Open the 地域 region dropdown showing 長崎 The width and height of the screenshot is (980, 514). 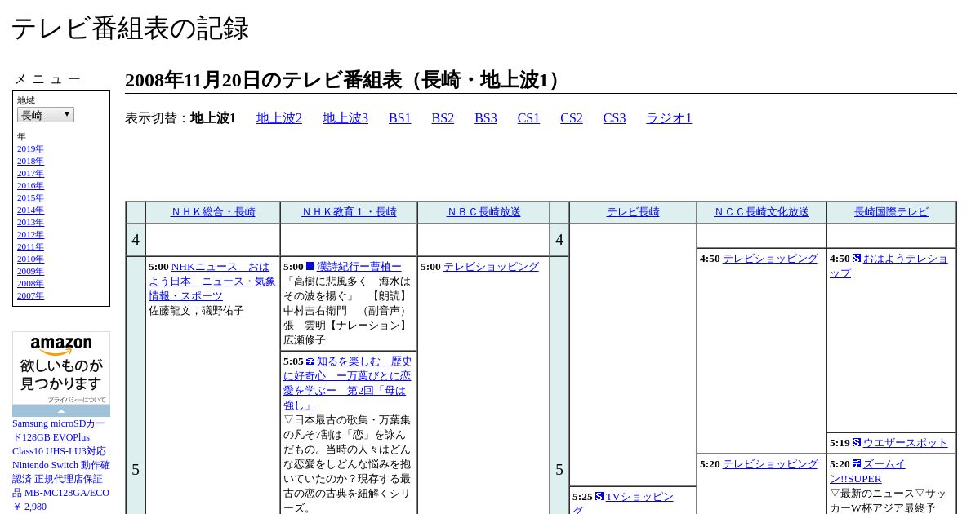pyautogui.click(x=46, y=115)
